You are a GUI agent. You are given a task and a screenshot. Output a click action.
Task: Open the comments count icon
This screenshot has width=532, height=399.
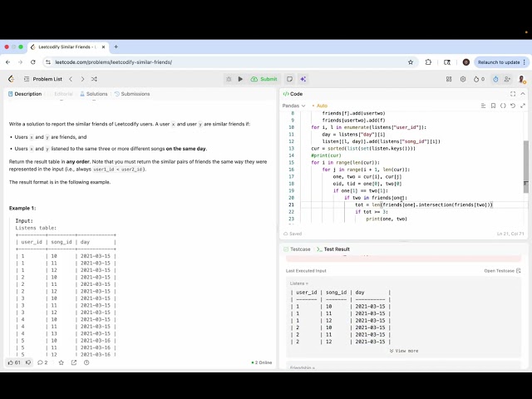[42, 362]
